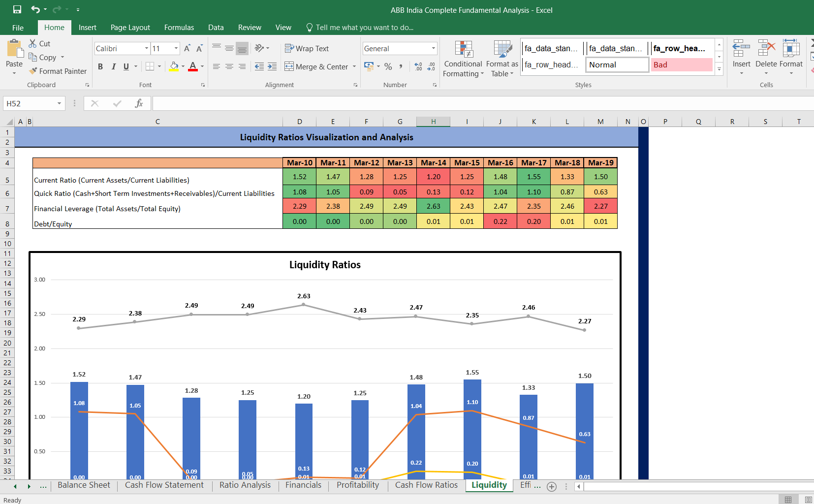Open the File menu

point(18,28)
